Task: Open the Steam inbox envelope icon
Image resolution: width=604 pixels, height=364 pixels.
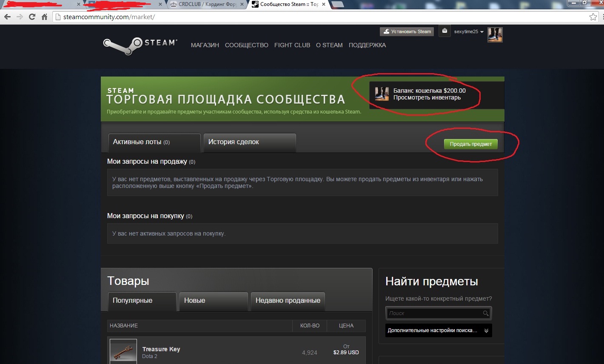Action: pyautogui.click(x=444, y=31)
